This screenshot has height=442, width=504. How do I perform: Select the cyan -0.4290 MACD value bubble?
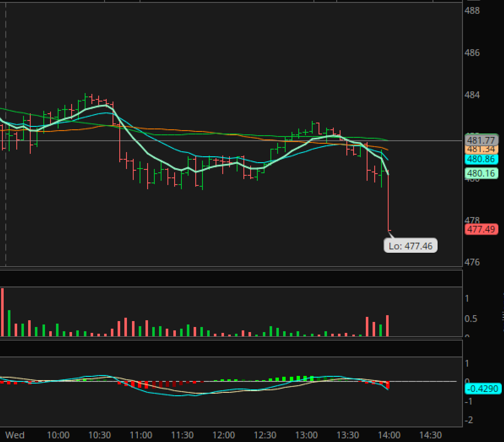pos(483,389)
